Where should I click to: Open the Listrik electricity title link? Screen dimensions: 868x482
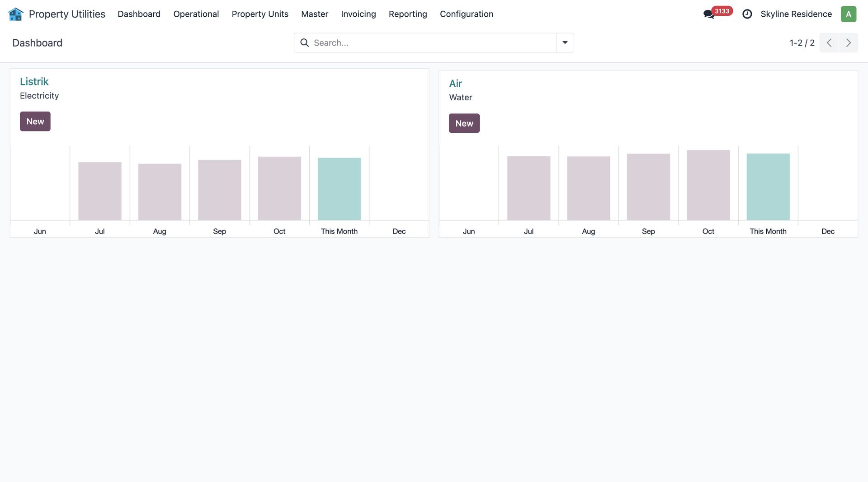pos(34,82)
